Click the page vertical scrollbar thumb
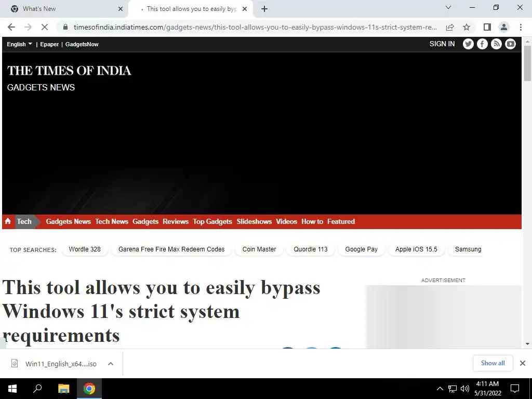532x399 pixels. (x=527, y=63)
